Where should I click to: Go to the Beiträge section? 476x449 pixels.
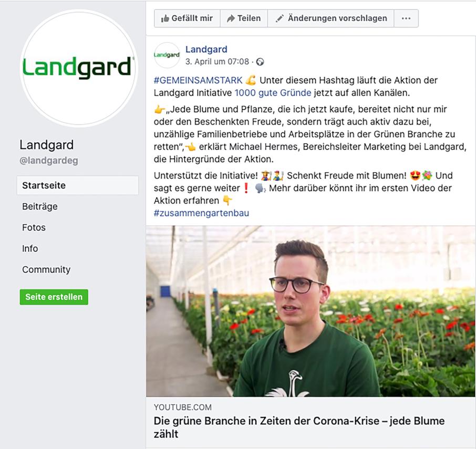click(40, 206)
